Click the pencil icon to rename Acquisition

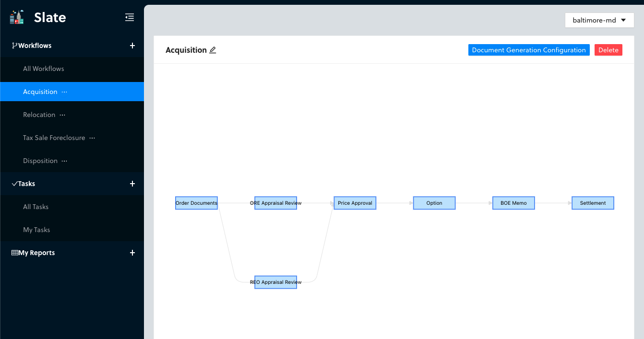[213, 50]
